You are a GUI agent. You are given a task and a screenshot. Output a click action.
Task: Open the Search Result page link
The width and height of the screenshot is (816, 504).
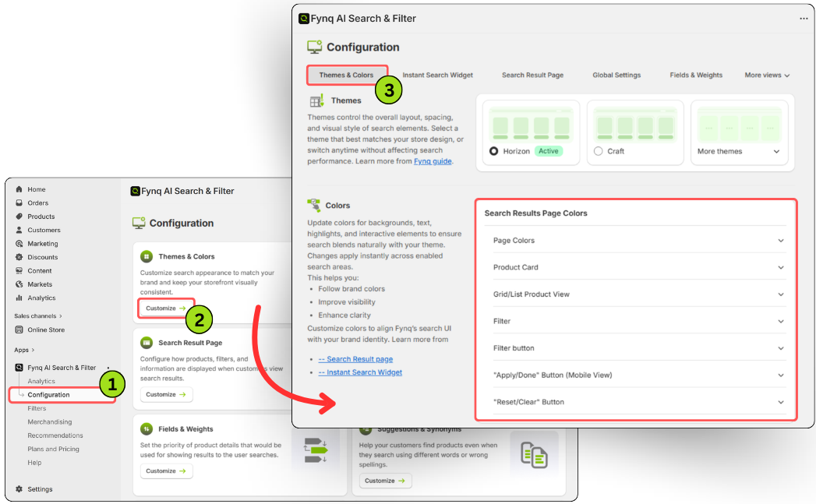click(356, 359)
